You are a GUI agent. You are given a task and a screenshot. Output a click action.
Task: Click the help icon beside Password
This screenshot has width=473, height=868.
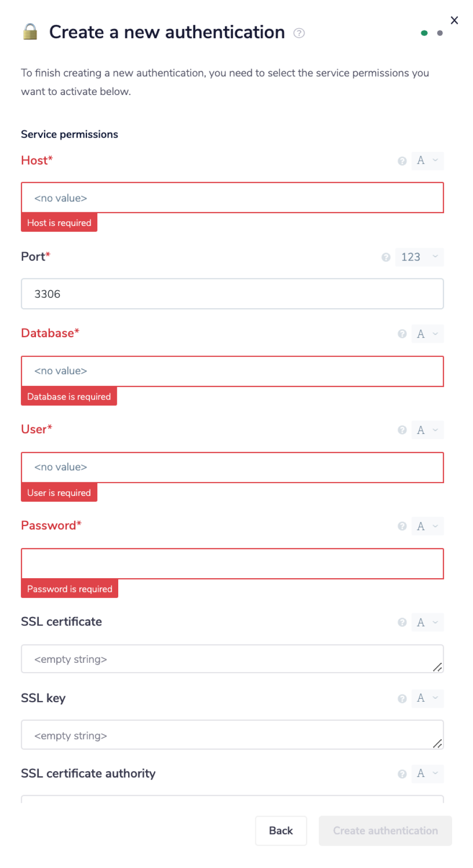point(402,526)
